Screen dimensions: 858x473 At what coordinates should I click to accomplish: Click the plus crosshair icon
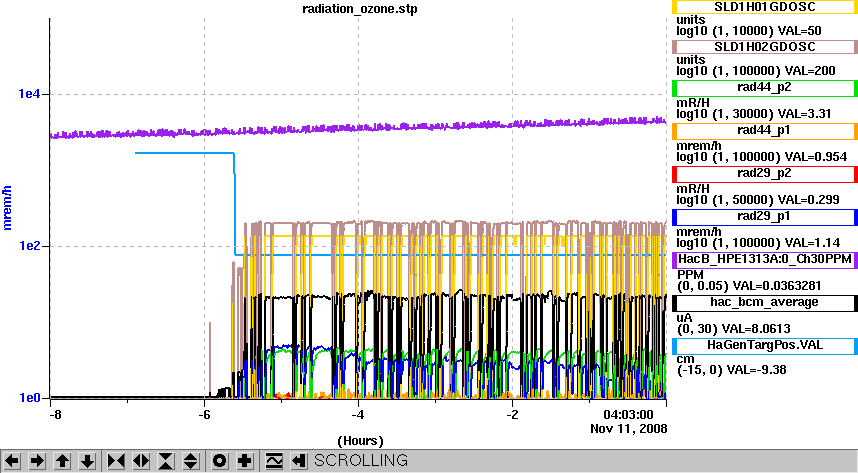[x=245, y=461]
